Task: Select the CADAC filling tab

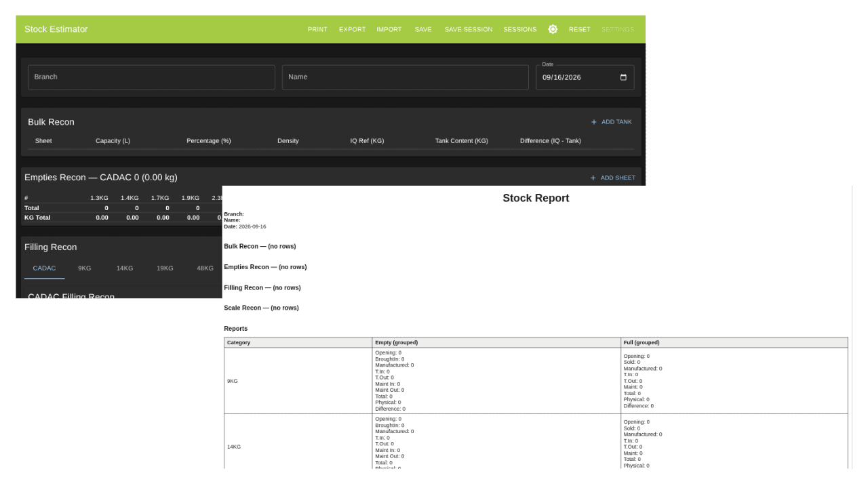Action: [x=45, y=268]
